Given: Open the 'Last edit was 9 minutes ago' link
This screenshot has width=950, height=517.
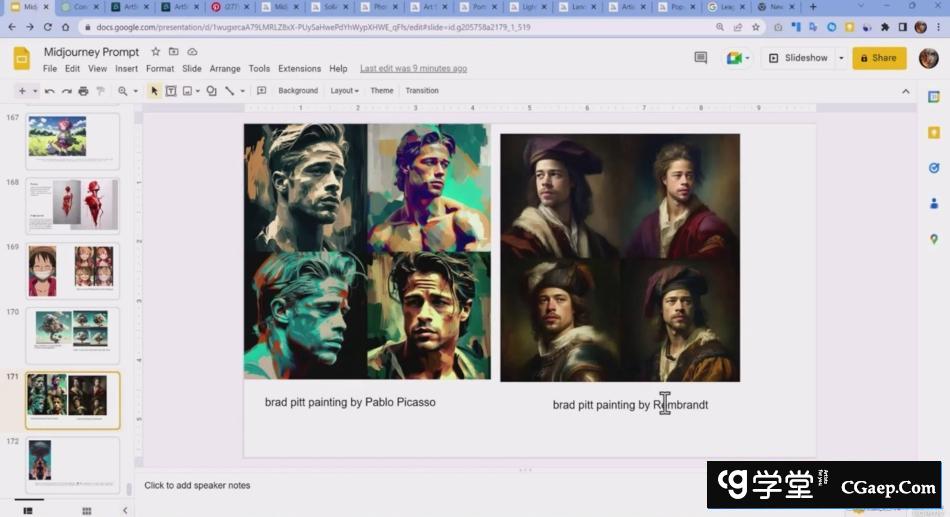Looking at the screenshot, I should pyautogui.click(x=413, y=69).
